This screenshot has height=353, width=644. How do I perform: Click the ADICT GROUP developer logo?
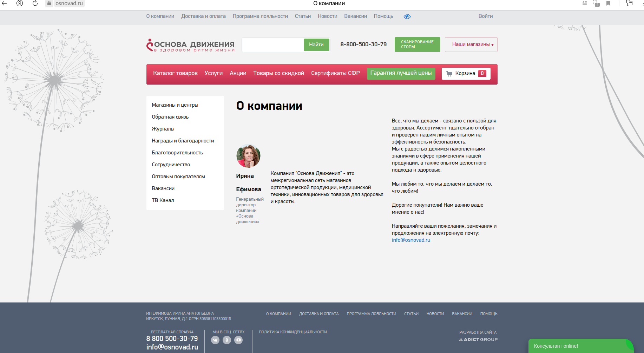(478, 340)
